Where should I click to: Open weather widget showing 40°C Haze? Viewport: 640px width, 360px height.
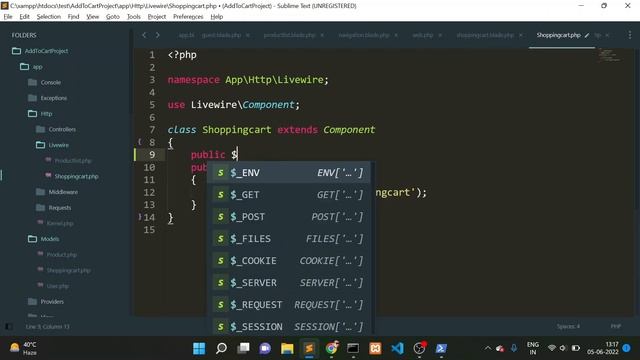click(x=24, y=348)
